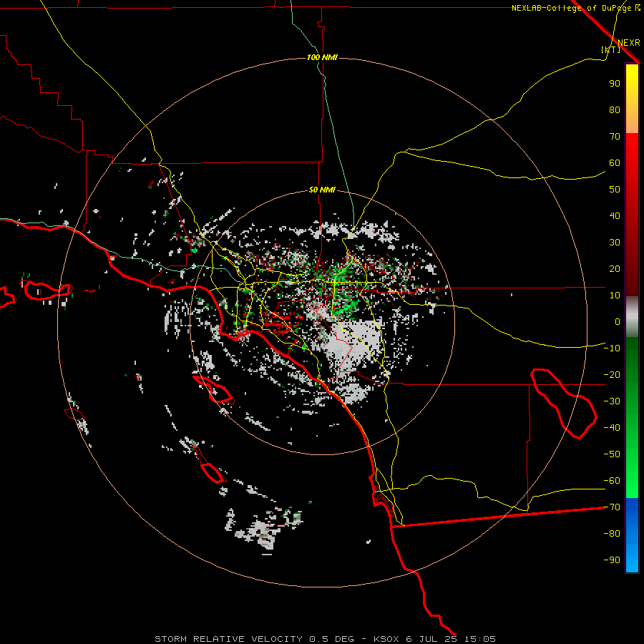Pick the bright green band near -60
This screenshot has width=644, height=644.
click(632, 477)
